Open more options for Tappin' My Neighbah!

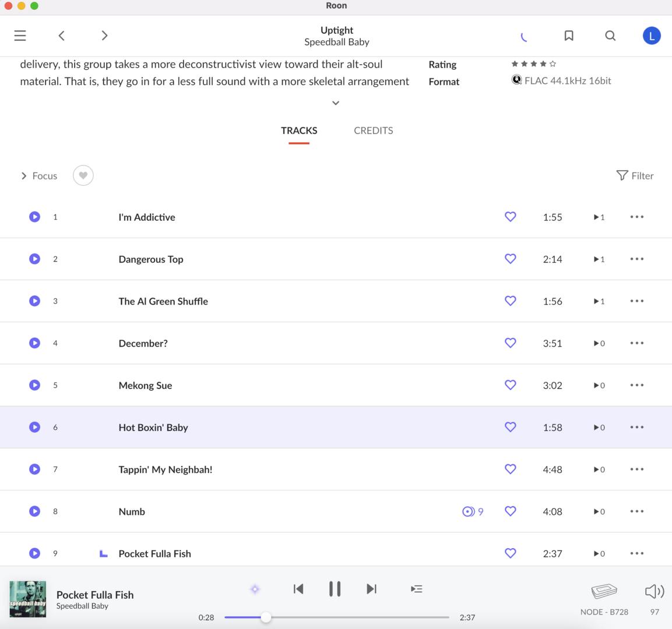coord(637,469)
